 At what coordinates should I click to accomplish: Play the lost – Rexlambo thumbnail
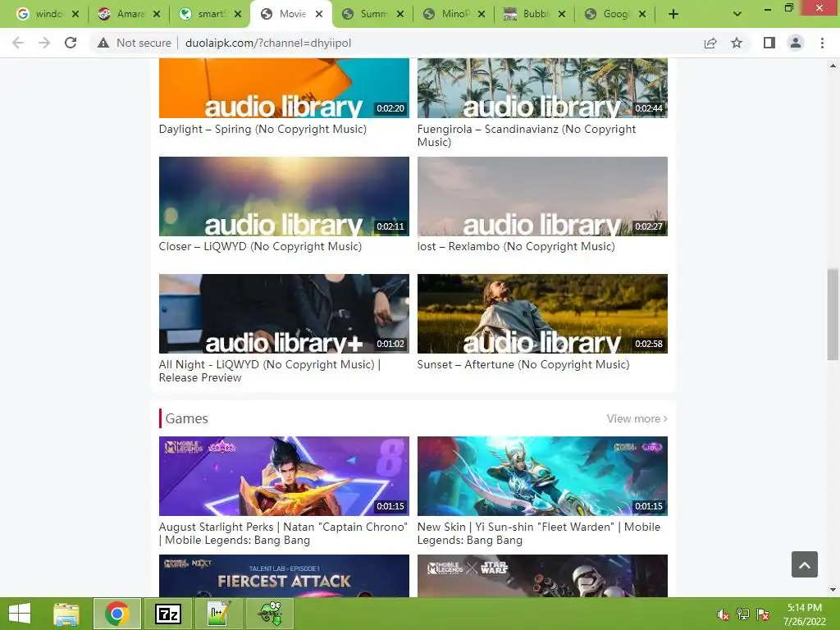click(x=542, y=196)
